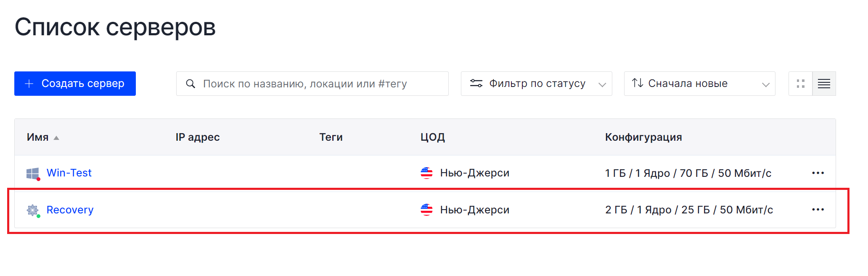This screenshot has height=276, width=868.
Task: Click the sort arrows icon near Сначала новые
Action: 638,83
